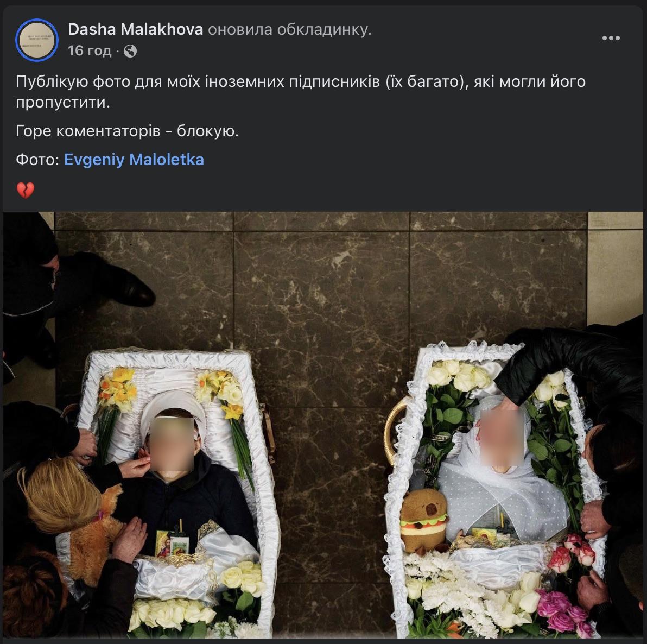This screenshot has height=644, width=647.
Task: Open the Evgeniy Maloletka tagged profile link
Action: (134, 160)
